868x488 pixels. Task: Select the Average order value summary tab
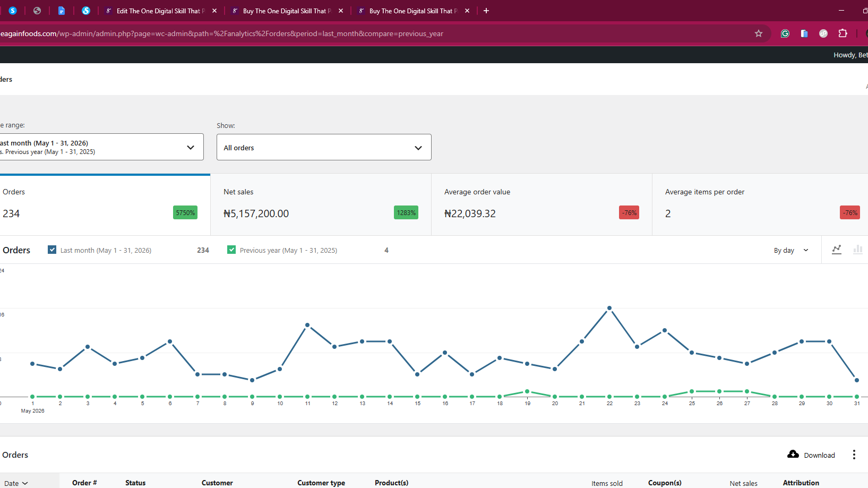pos(542,204)
